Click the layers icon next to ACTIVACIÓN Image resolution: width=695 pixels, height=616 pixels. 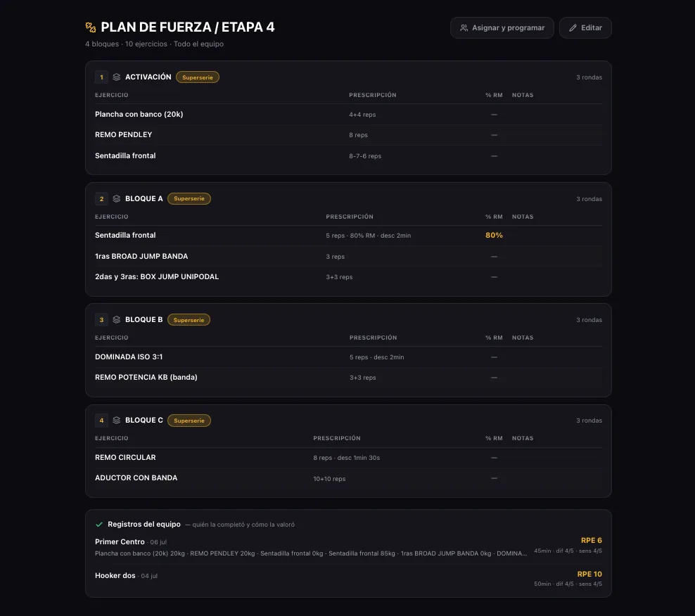coord(117,77)
